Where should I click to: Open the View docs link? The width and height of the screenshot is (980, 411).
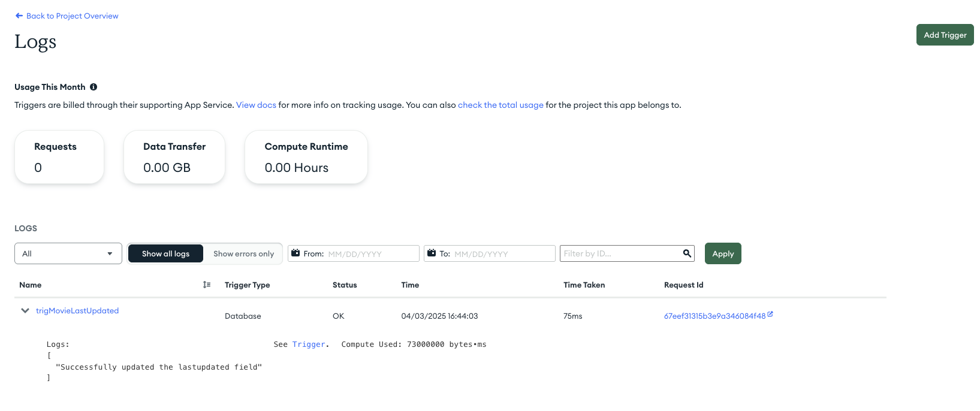coord(256,105)
